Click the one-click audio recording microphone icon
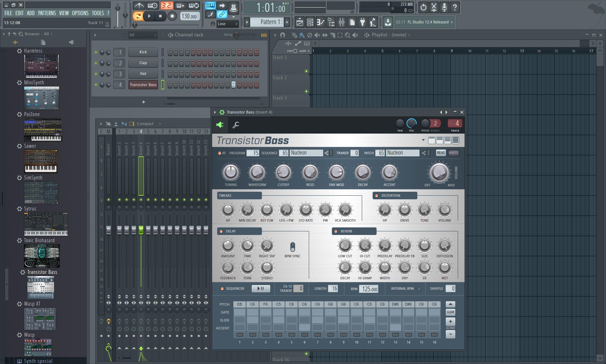 [444, 7]
